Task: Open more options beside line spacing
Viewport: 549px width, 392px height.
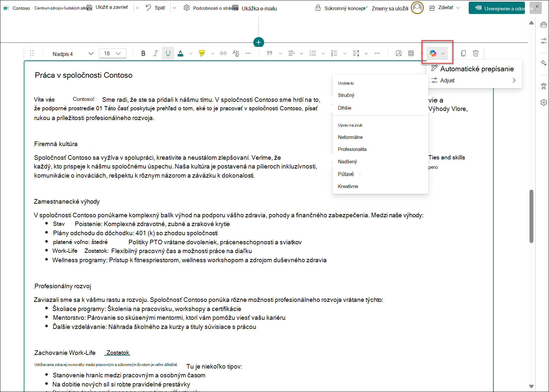Action: (x=377, y=53)
